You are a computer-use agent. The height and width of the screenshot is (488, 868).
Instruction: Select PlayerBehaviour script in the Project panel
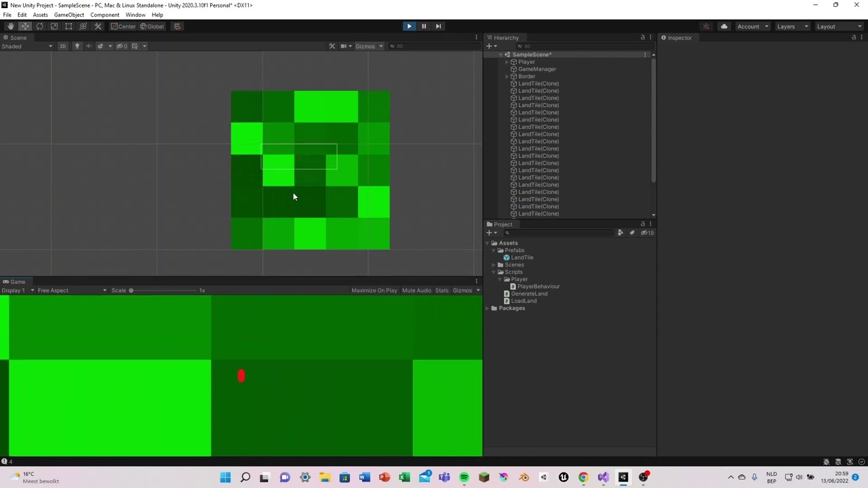538,286
